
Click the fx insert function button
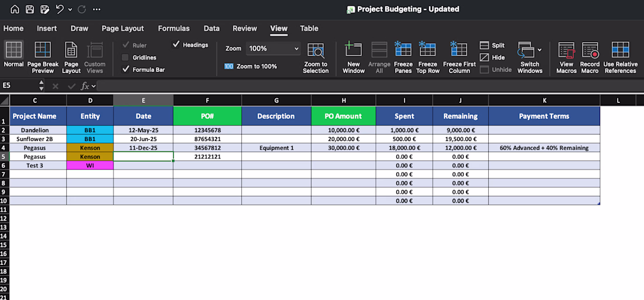(x=85, y=86)
